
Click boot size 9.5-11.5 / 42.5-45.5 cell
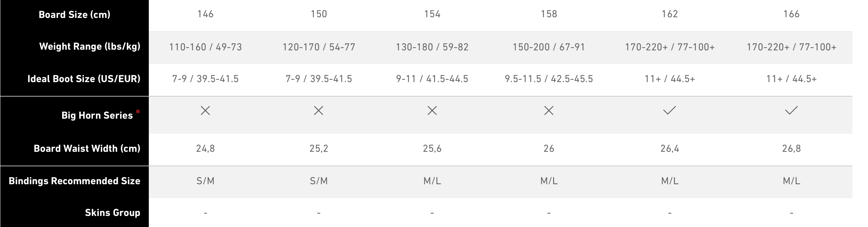point(549,79)
